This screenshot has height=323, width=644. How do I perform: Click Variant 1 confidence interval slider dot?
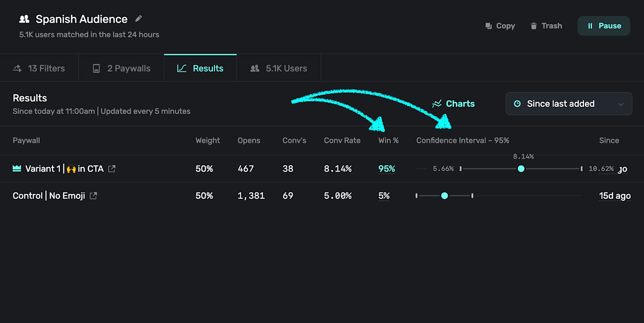pos(521,169)
